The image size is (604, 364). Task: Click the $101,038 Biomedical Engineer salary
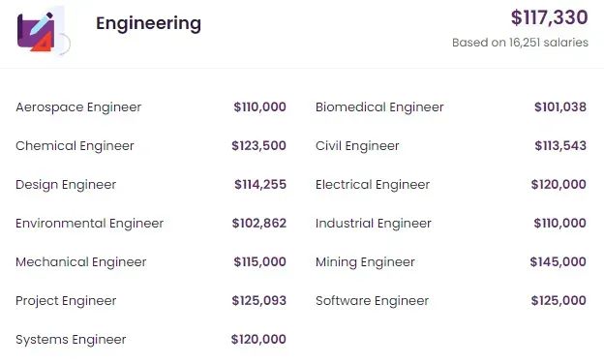[560, 107]
